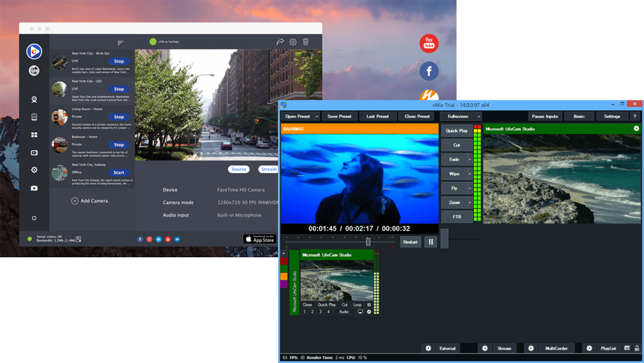Stop the New York City - Birds Eye stream
Screen dimensions: 644x363
pos(119,61)
